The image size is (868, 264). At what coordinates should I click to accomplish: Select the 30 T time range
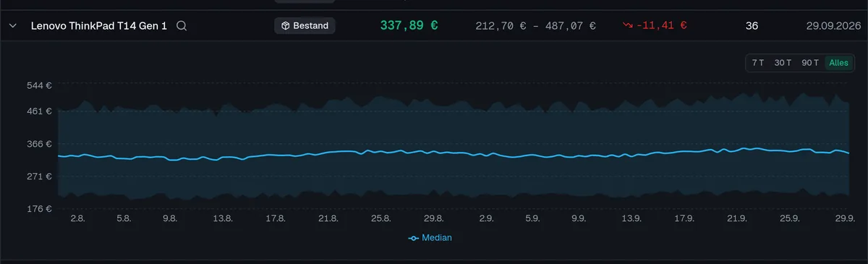[783, 63]
